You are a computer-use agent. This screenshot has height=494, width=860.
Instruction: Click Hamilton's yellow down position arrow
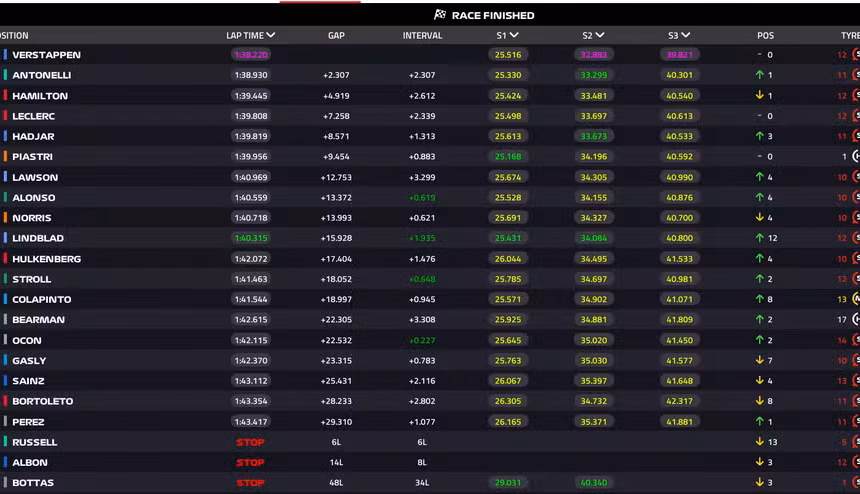tap(760, 95)
